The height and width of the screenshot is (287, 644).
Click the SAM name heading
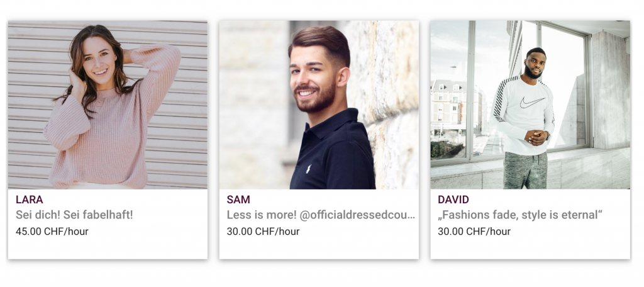click(238, 200)
